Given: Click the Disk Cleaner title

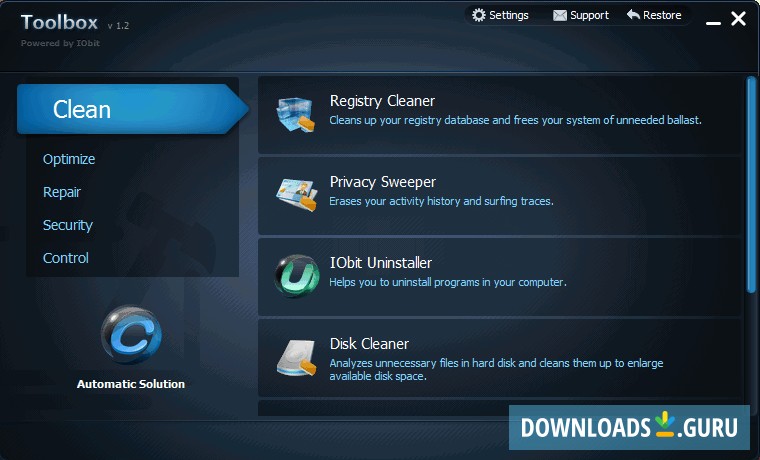Looking at the screenshot, I should [x=369, y=344].
